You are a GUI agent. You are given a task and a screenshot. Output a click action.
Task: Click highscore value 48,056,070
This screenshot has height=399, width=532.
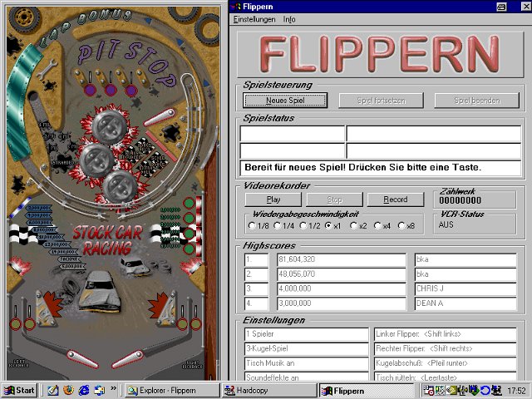tap(342, 274)
